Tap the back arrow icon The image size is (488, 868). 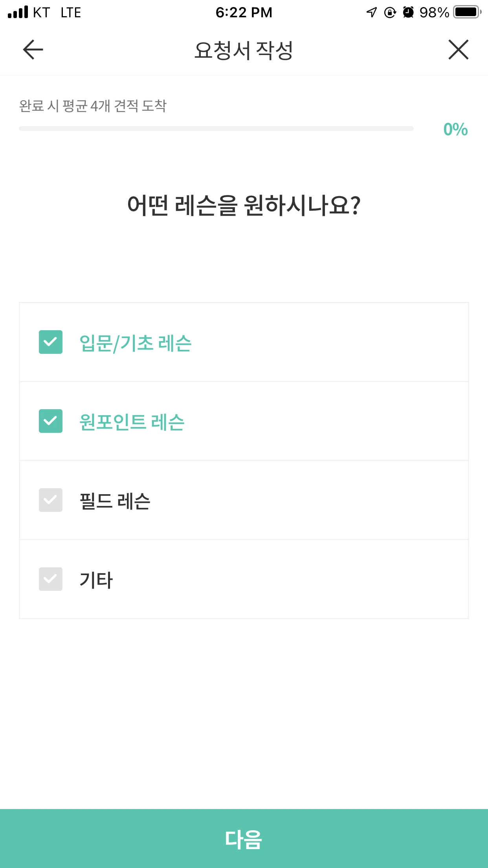coord(33,50)
